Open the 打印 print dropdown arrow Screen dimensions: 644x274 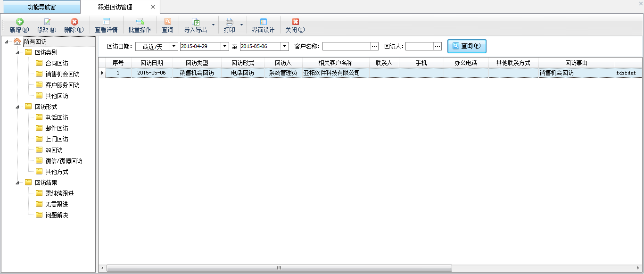242,25
